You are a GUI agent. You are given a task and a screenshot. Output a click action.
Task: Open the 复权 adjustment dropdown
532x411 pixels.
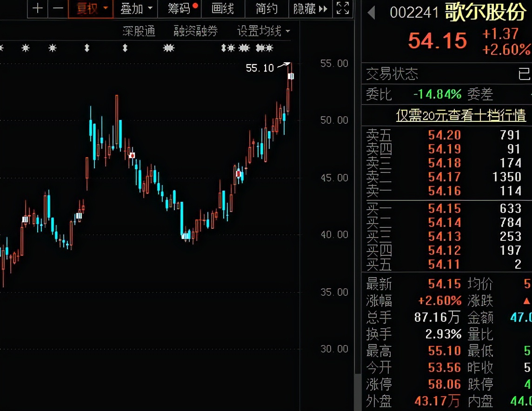click(91, 8)
